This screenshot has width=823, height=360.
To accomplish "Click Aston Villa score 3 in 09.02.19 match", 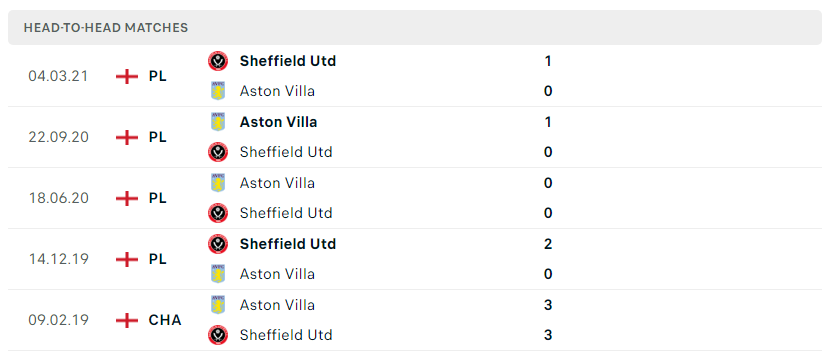I will click(548, 305).
